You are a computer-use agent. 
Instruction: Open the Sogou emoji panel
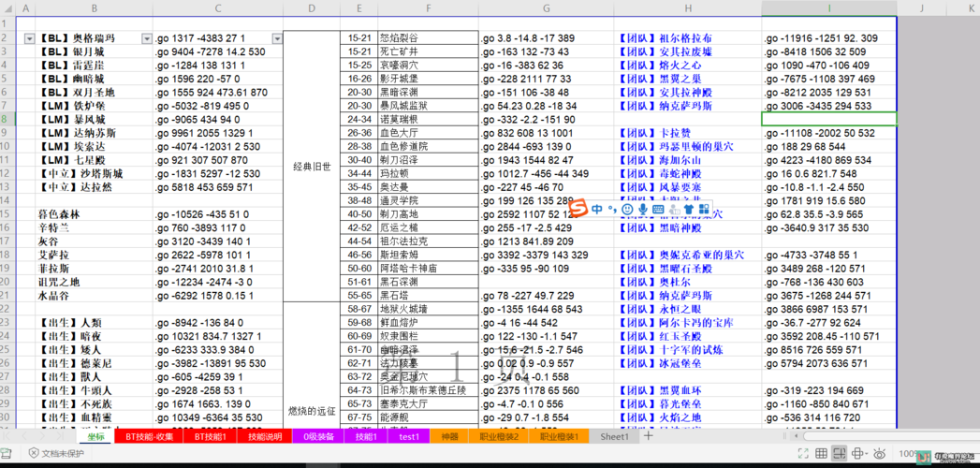tap(627, 209)
